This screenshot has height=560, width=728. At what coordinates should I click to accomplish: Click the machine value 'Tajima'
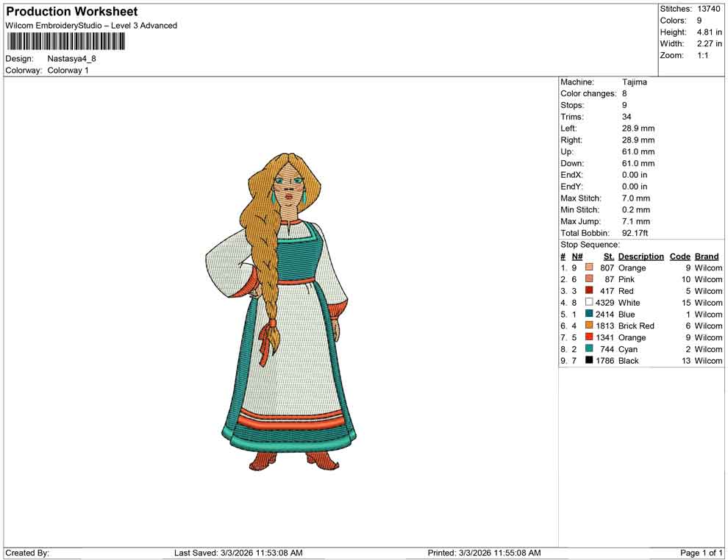[634, 82]
